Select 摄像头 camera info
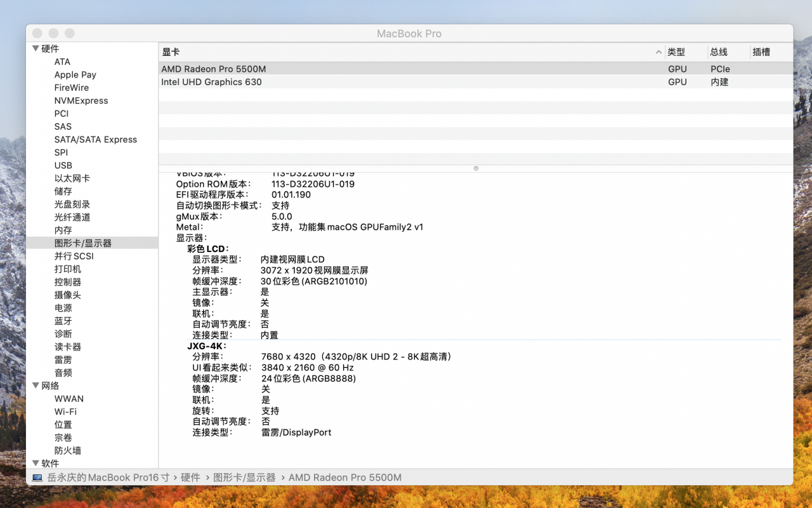 68,295
